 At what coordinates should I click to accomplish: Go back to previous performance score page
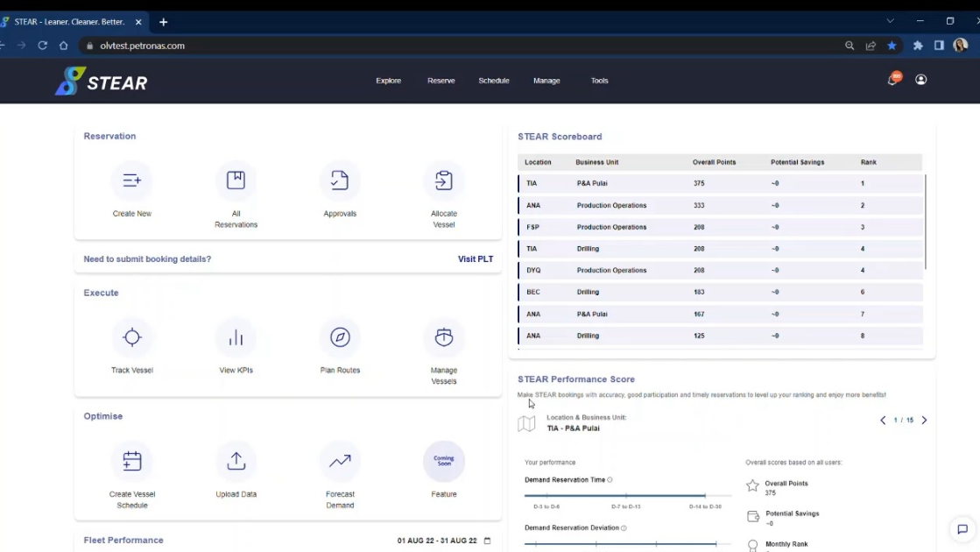click(883, 420)
